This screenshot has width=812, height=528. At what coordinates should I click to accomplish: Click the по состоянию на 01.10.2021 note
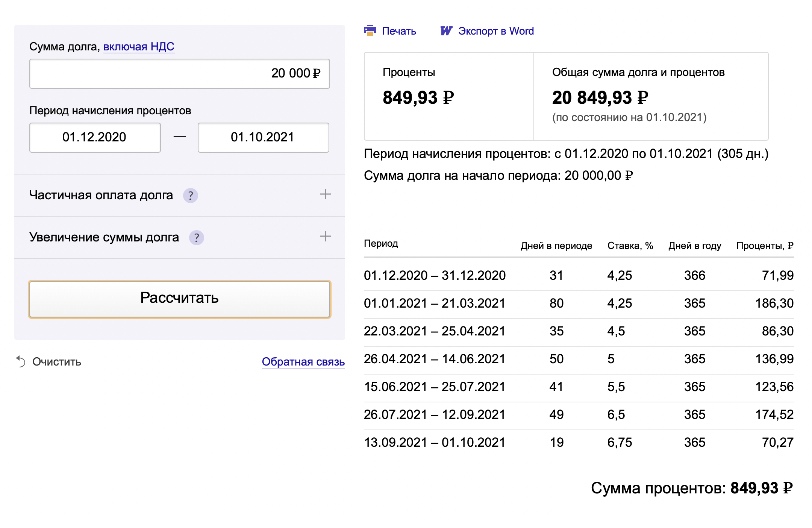point(629,117)
